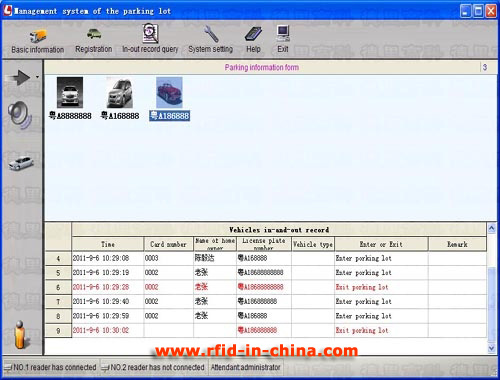Select red car thumbnail 粤A186888

pyautogui.click(x=169, y=99)
